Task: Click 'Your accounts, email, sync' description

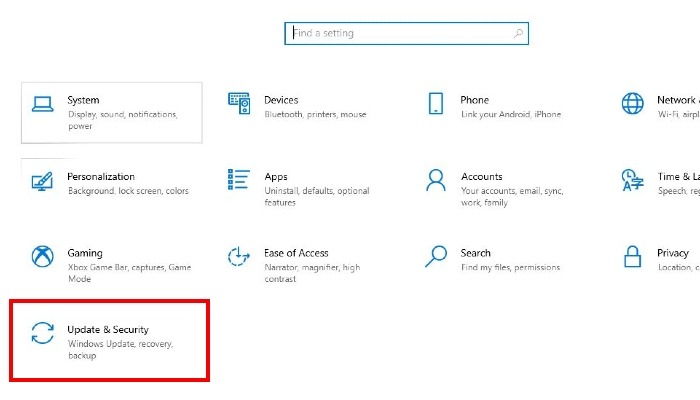Action: pos(512,197)
